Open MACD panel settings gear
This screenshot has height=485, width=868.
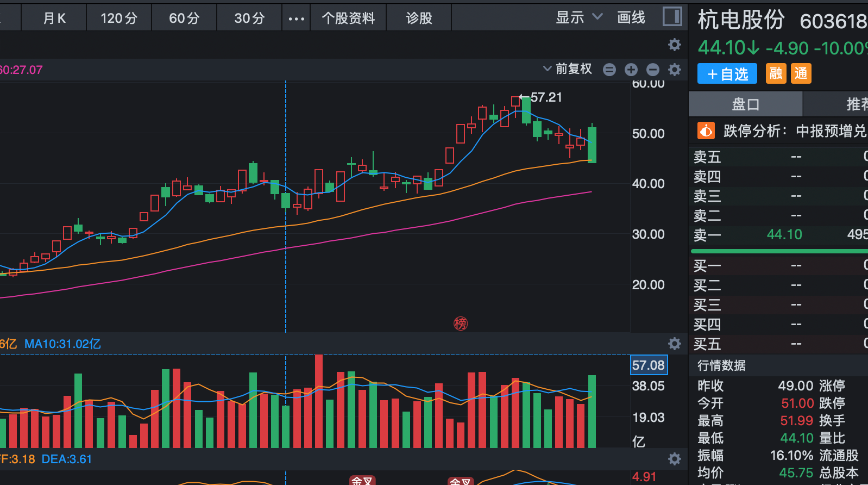675,459
